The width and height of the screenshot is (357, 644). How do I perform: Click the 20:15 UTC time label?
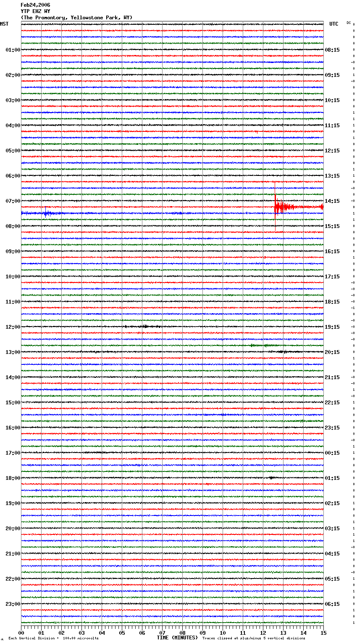[332, 352]
